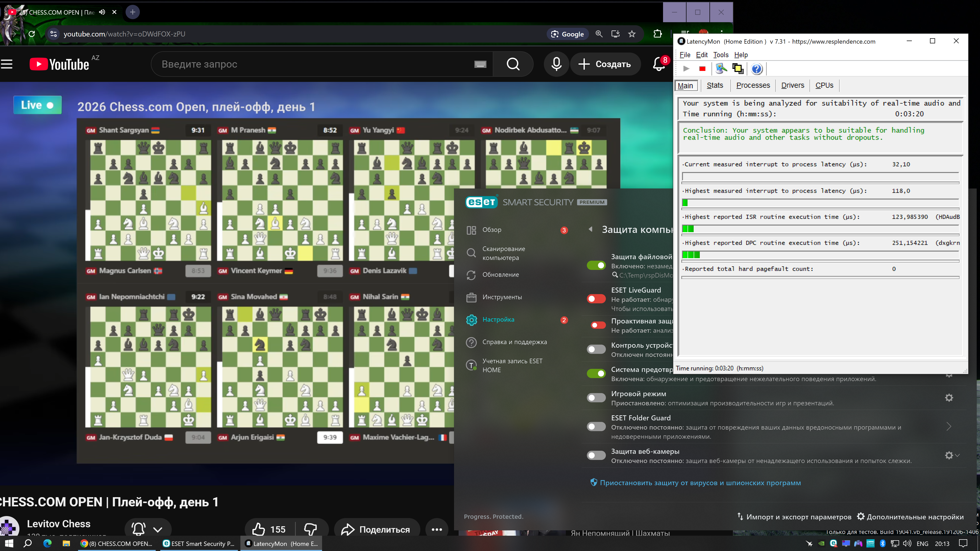Toggle the Проактивная защита switch
This screenshot has height=551, width=980.
coord(598,325)
